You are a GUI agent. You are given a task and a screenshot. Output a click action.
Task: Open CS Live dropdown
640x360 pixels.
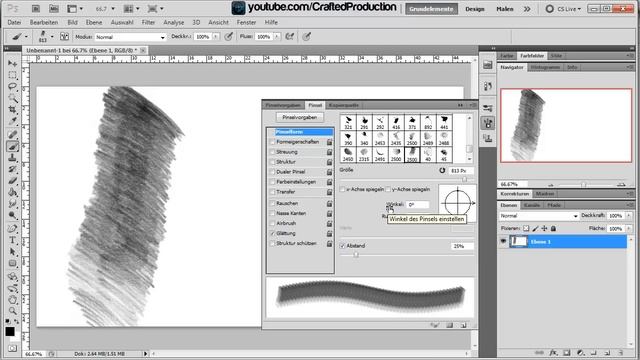pos(563,9)
